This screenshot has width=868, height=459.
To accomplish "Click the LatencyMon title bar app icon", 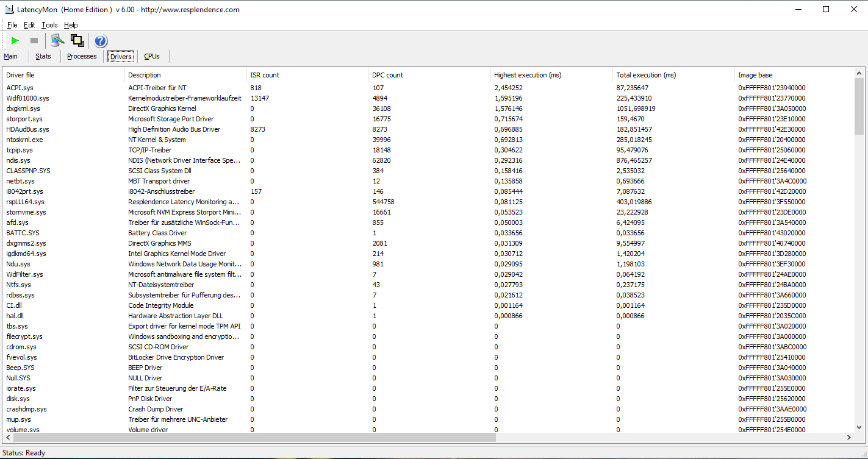I will (x=10, y=9).
